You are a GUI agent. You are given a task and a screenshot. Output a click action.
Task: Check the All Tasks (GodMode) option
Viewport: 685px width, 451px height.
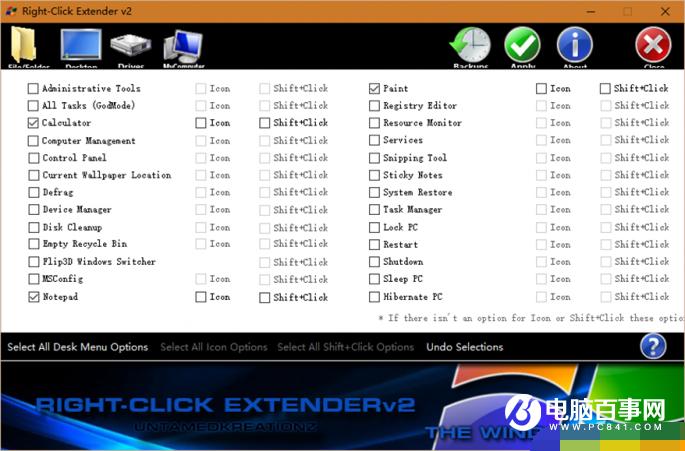point(33,106)
